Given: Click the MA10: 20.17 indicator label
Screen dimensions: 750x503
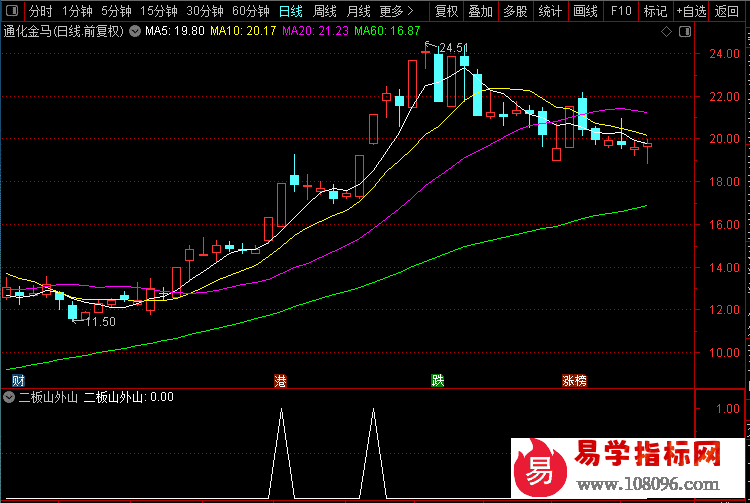Looking at the screenshot, I should pos(243,31).
